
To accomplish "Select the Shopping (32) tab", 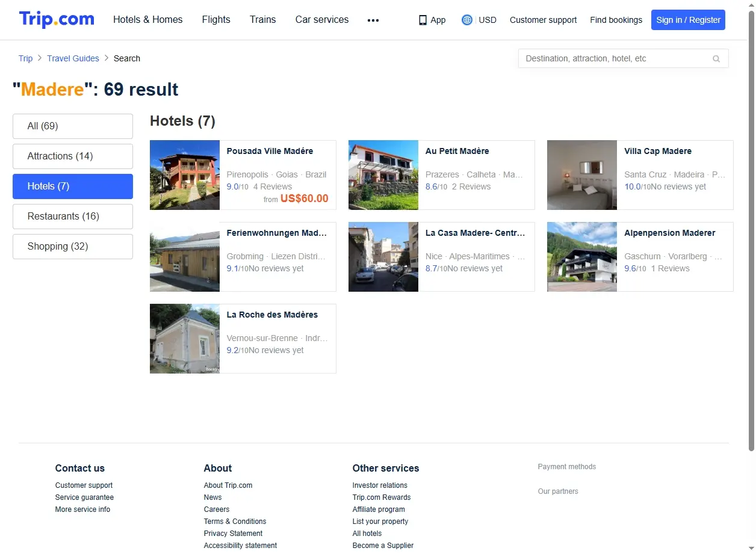I will (x=73, y=247).
